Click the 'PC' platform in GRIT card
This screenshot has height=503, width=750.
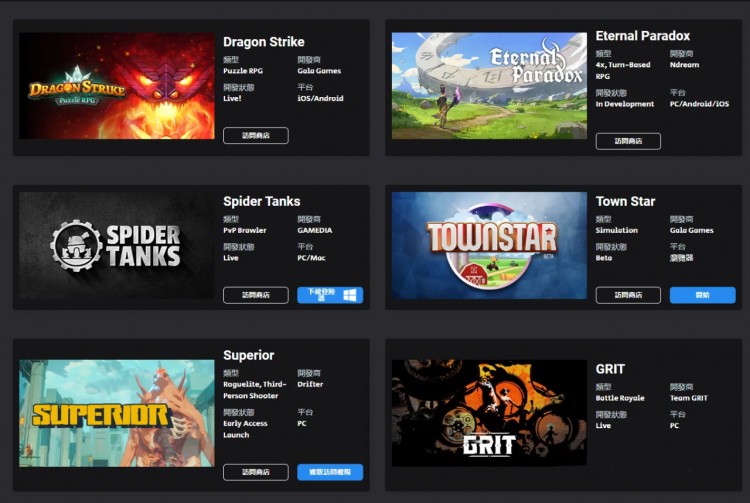674,426
